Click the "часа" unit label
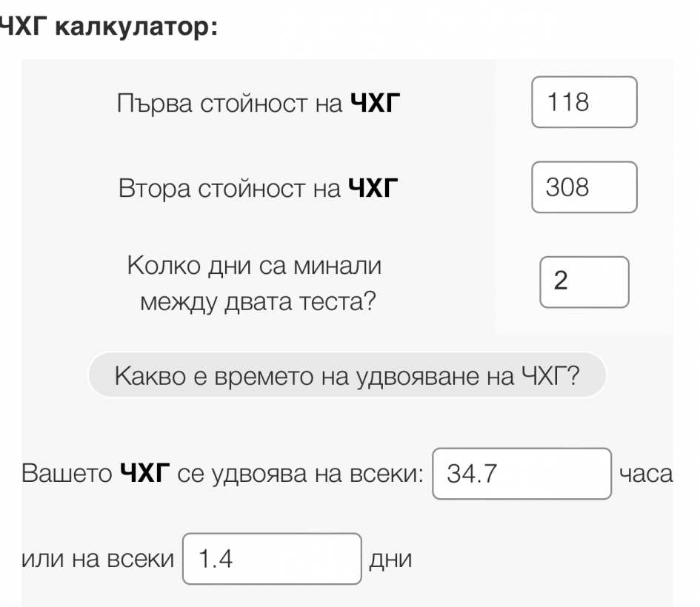Viewport: 700px width, 607px height. 646,474
